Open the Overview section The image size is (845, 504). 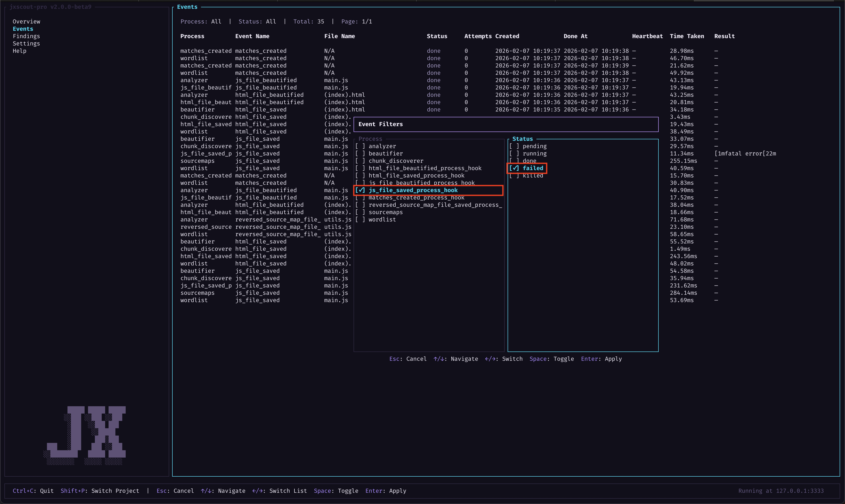[26, 22]
